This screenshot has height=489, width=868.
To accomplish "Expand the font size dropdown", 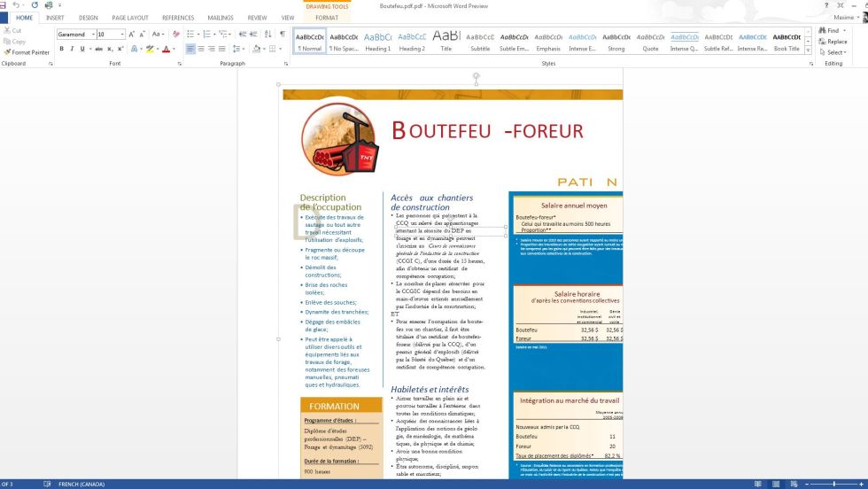I will [122, 35].
